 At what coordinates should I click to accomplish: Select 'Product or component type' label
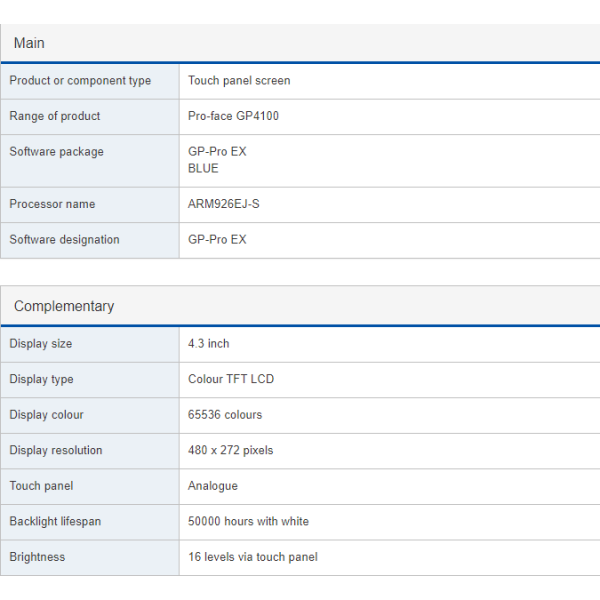pos(80,81)
